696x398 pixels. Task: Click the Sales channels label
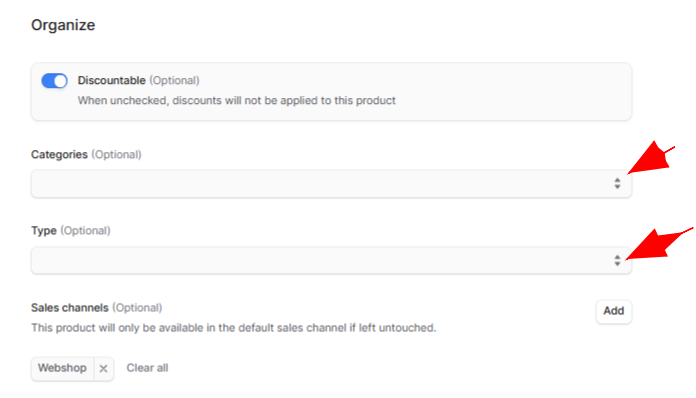tap(70, 308)
